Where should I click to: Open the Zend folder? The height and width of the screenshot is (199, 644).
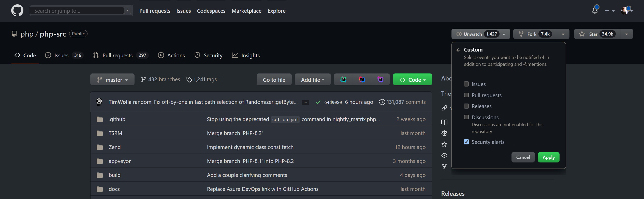(114, 147)
